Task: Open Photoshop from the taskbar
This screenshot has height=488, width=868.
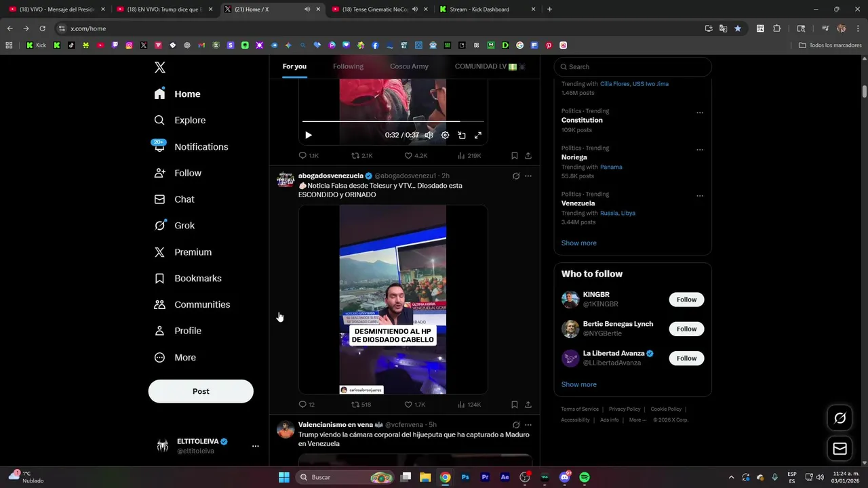Action: (465, 477)
